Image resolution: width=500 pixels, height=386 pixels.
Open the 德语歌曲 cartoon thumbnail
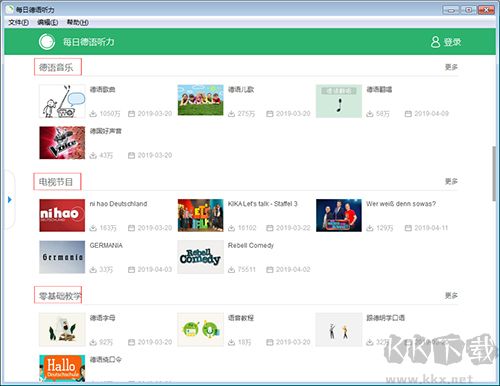(x=62, y=101)
